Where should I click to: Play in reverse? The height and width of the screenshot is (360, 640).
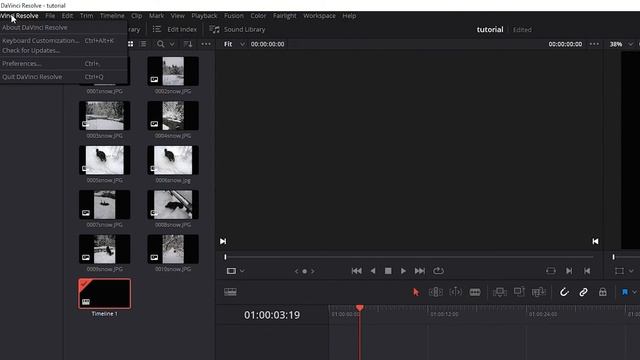click(373, 271)
